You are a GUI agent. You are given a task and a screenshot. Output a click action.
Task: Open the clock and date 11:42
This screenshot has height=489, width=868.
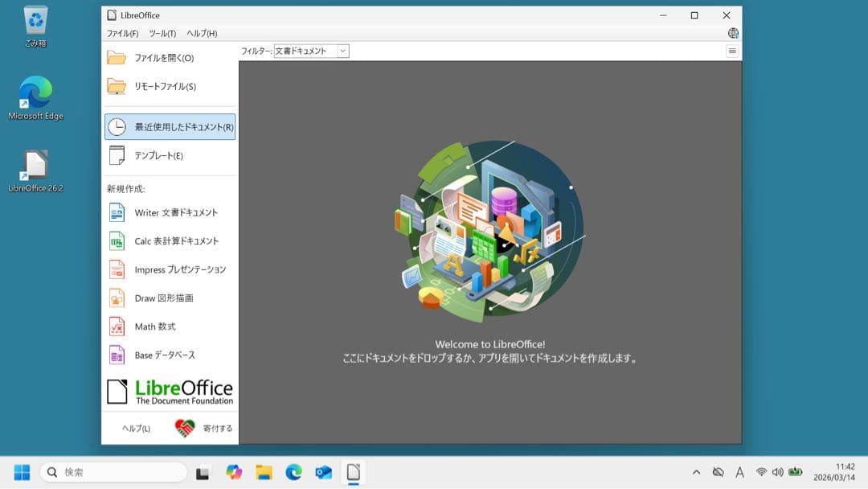[835, 472]
